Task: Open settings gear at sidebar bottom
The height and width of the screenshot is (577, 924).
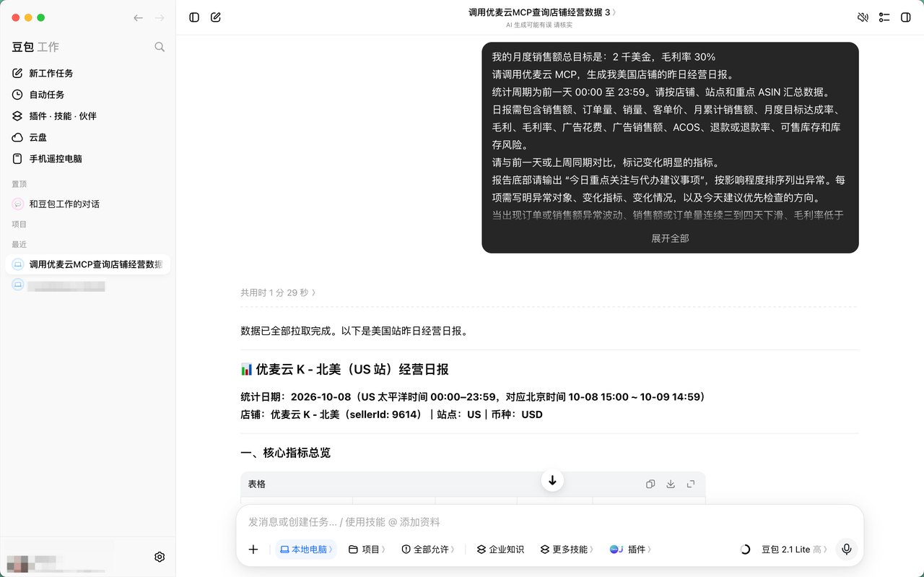Action: (x=160, y=557)
